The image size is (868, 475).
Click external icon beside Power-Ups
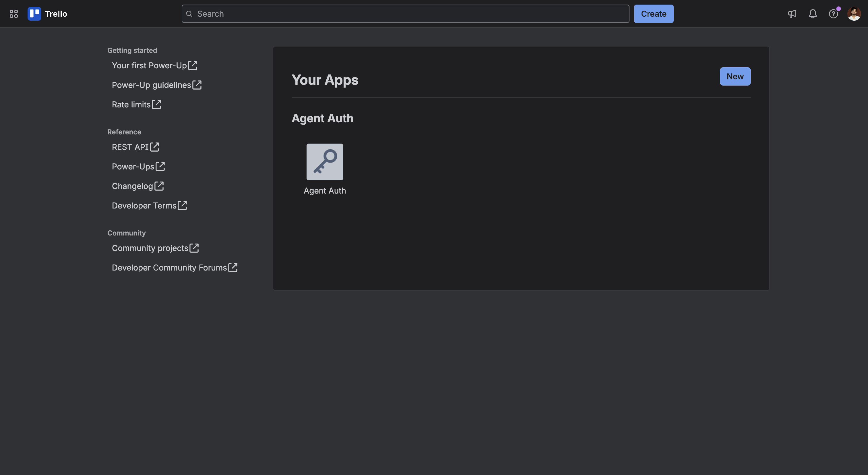[160, 167]
